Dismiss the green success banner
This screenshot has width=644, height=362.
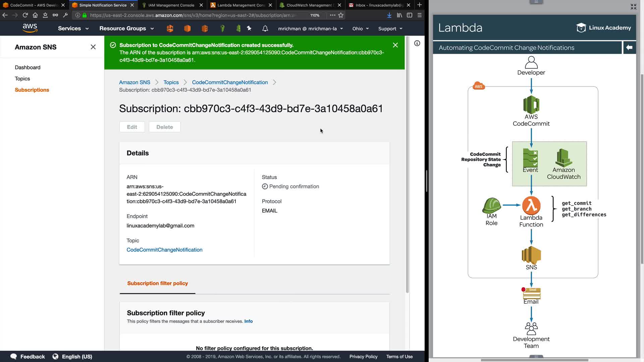pos(395,45)
